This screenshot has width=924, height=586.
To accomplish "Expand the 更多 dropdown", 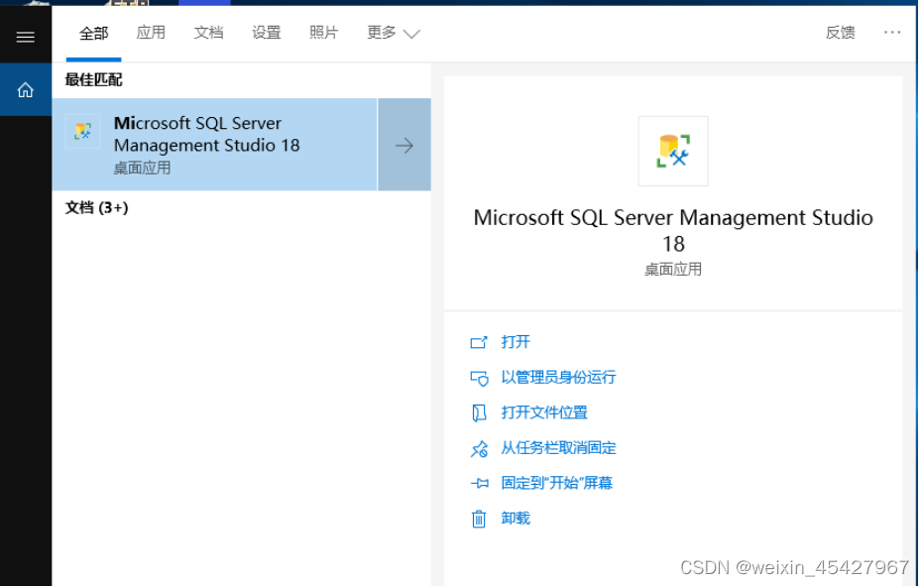I will click(393, 33).
